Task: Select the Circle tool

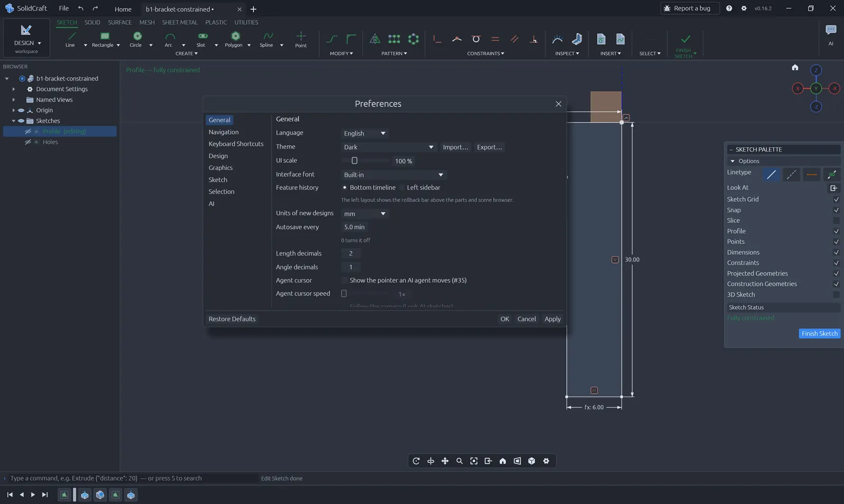Action: coord(137,39)
